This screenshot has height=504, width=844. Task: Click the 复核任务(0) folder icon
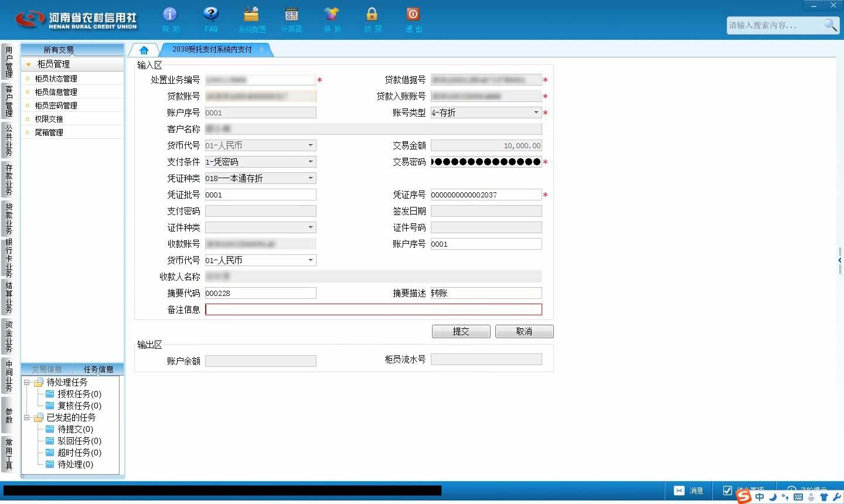click(50, 406)
